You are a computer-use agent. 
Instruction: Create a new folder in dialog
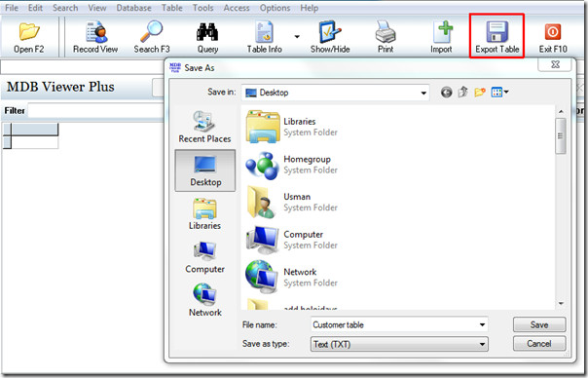[480, 92]
